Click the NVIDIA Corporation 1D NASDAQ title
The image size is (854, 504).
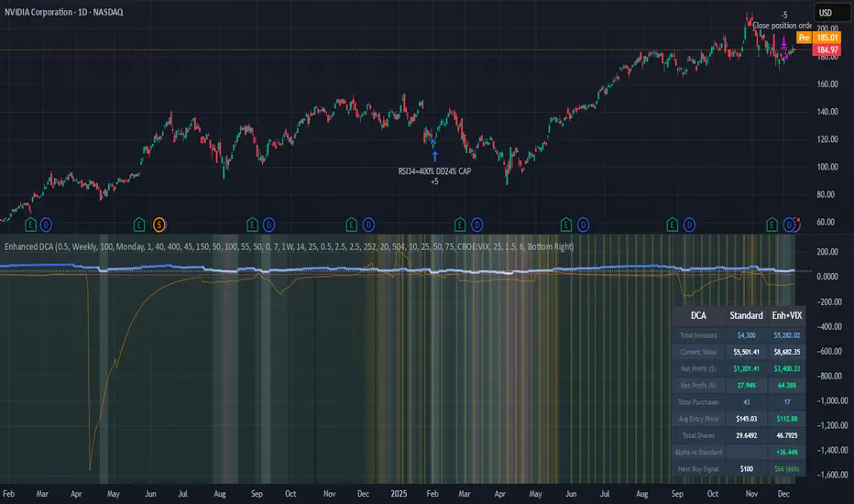64,12
